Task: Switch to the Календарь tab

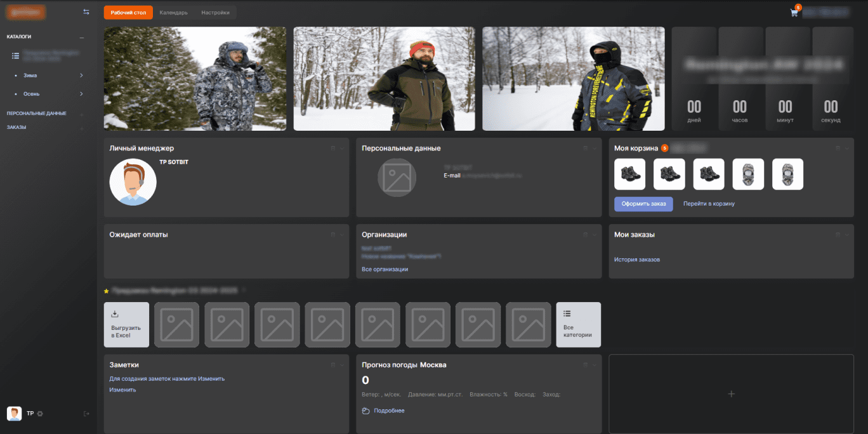Action: (173, 13)
